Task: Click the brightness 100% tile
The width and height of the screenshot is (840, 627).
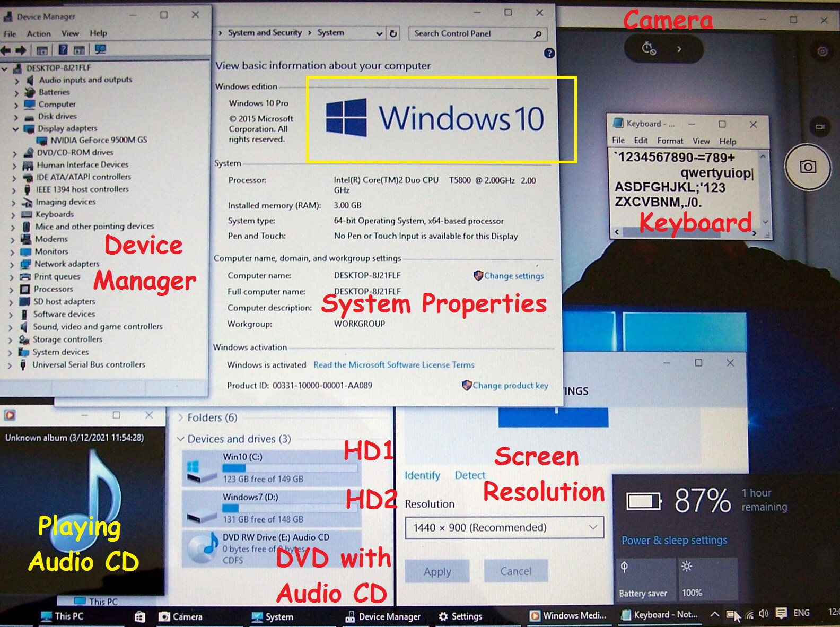Action: (707, 578)
